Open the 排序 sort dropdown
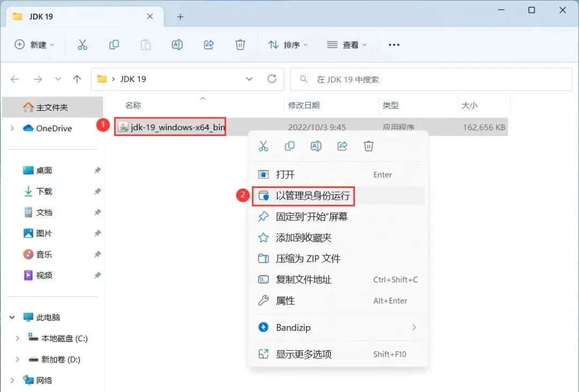This screenshot has height=392, width=579. (x=288, y=45)
